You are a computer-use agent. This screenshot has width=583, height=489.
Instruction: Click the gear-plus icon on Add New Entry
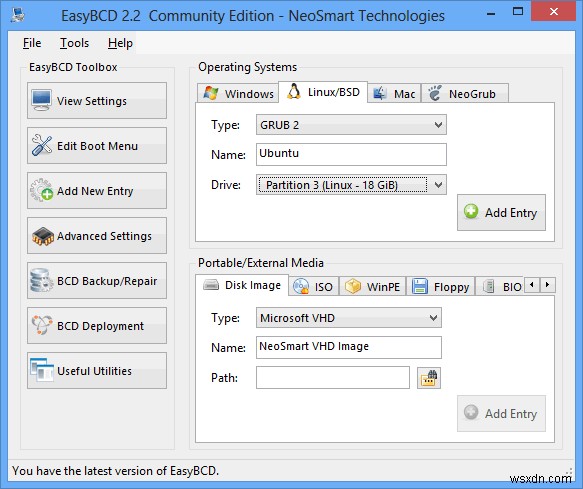41,190
